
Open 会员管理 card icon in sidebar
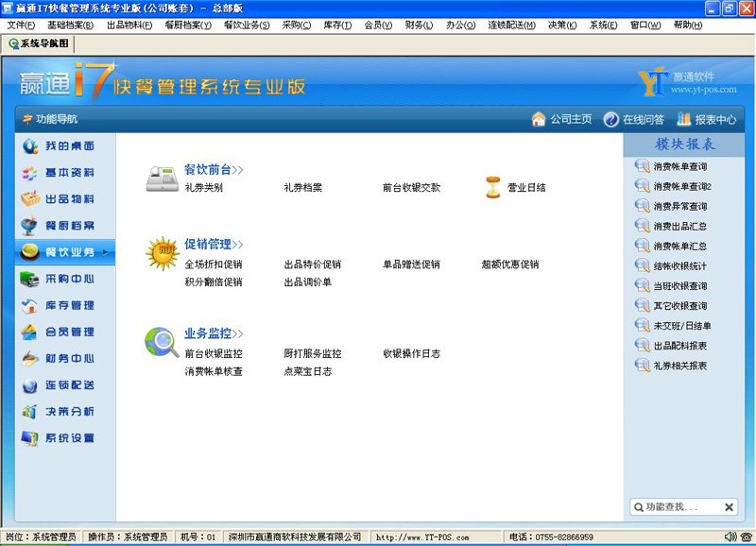(x=30, y=332)
